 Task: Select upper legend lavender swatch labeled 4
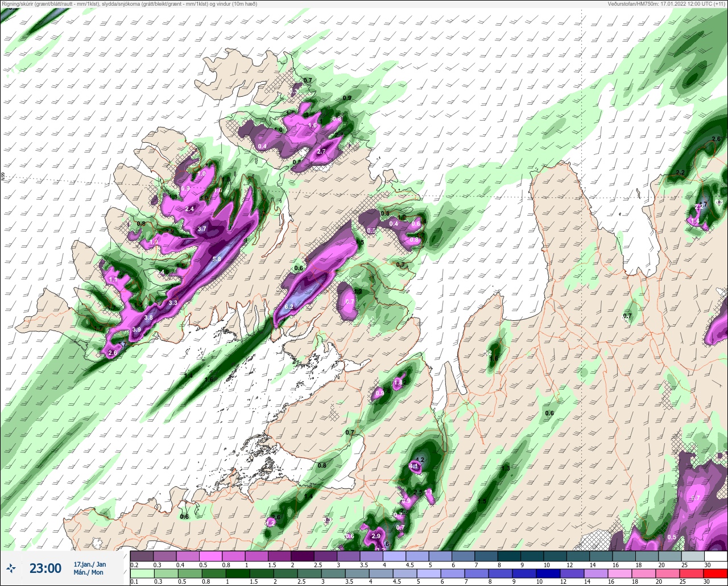pyautogui.click(x=394, y=556)
